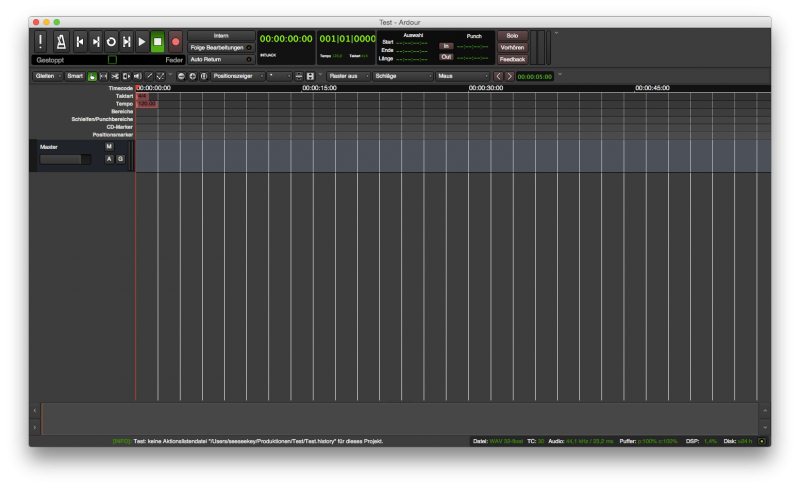Click the MIDI panic exclamation icon
The height and width of the screenshot is (488, 800).
(40, 41)
